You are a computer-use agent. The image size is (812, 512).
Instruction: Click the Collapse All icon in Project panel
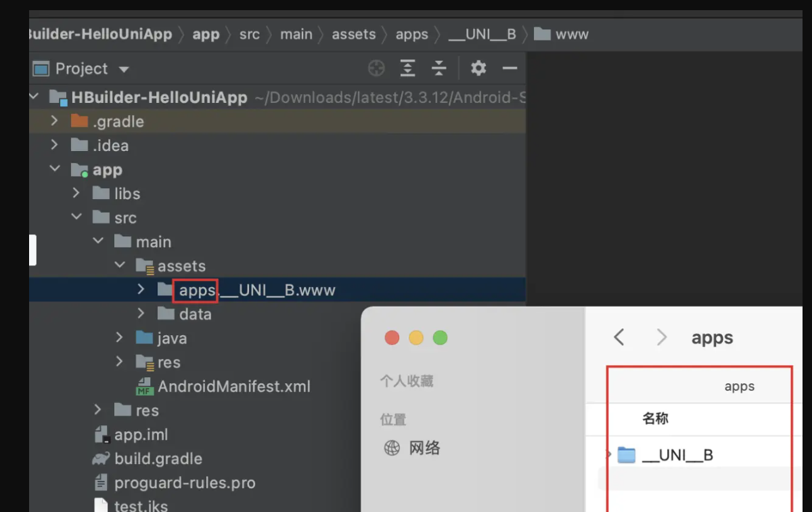point(439,68)
